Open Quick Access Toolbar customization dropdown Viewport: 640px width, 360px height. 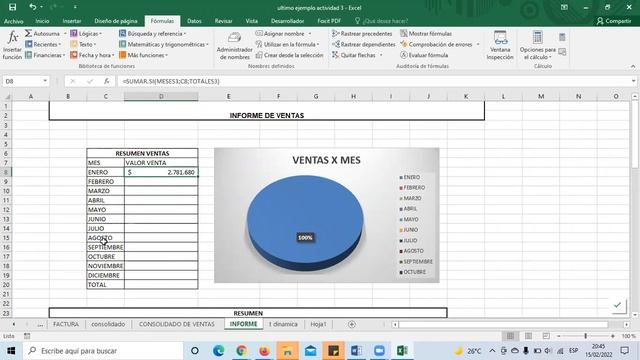click(75, 7)
